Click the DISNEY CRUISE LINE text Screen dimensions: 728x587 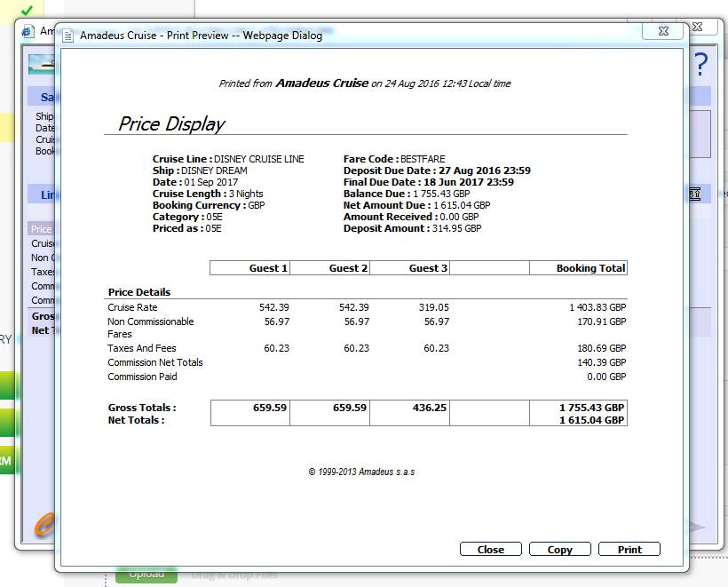(259, 159)
